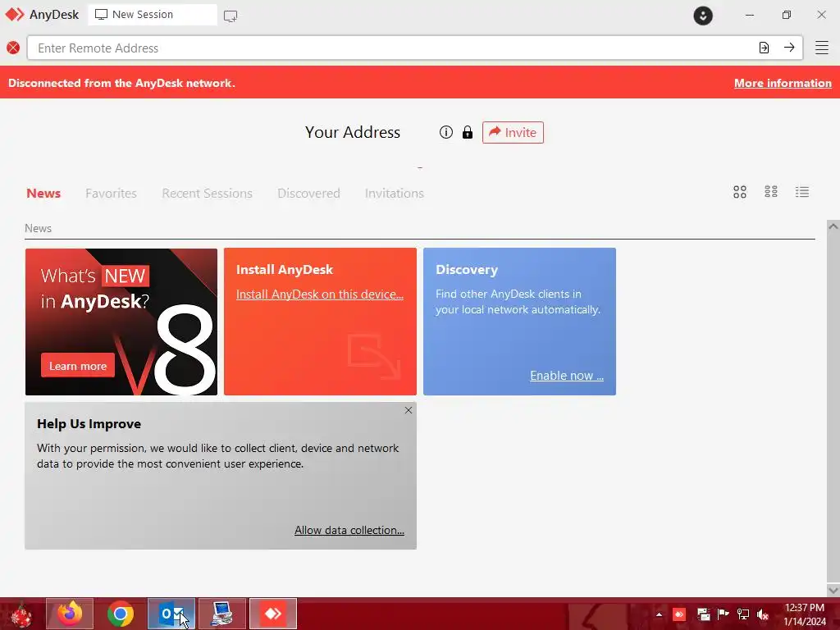Switch to list view

802,192
